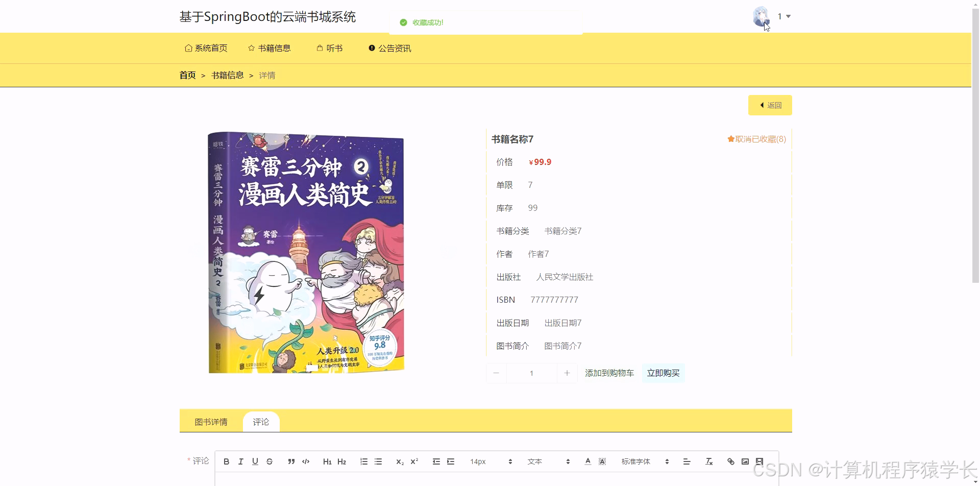Click 取消已收藏(8) to unfavorite the book
Screen dimensions: 980x486
click(x=756, y=139)
